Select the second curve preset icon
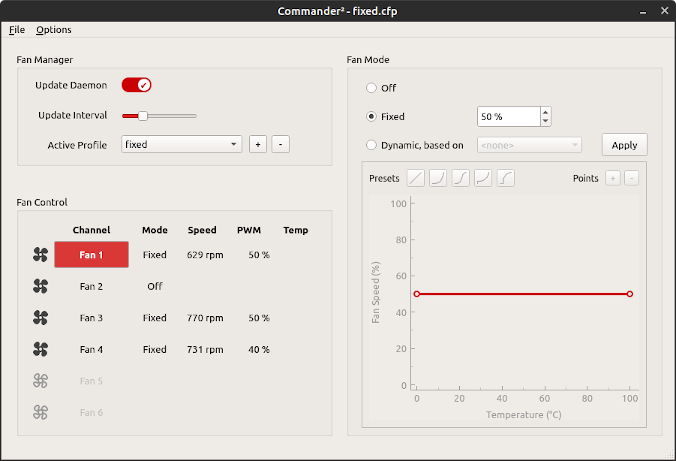The width and height of the screenshot is (676, 461). (438, 178)
